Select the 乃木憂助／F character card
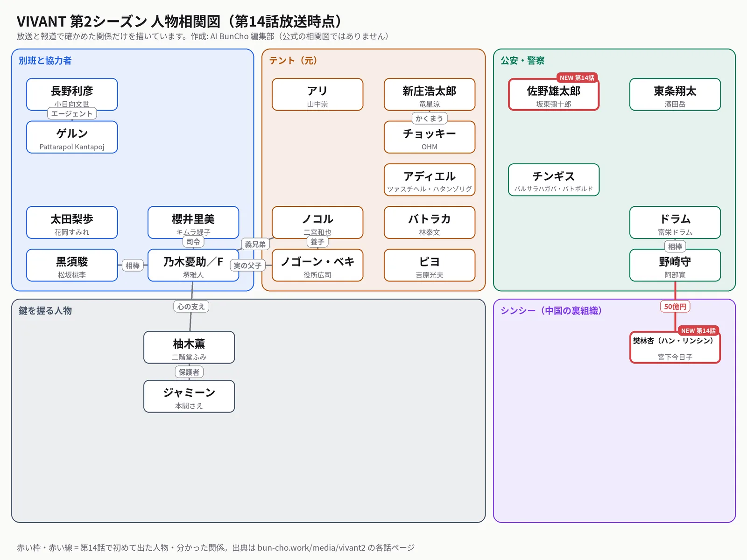This screenshot has height=560, width=747. 193,265
